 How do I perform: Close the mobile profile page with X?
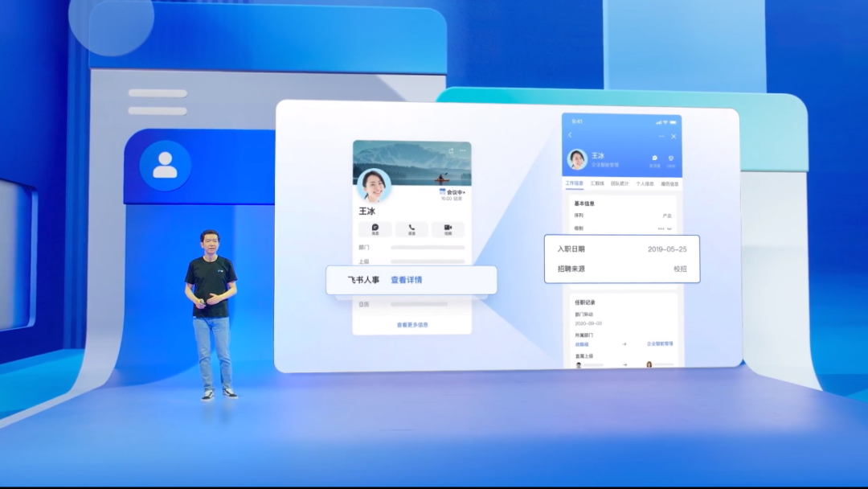click(674, 136)
